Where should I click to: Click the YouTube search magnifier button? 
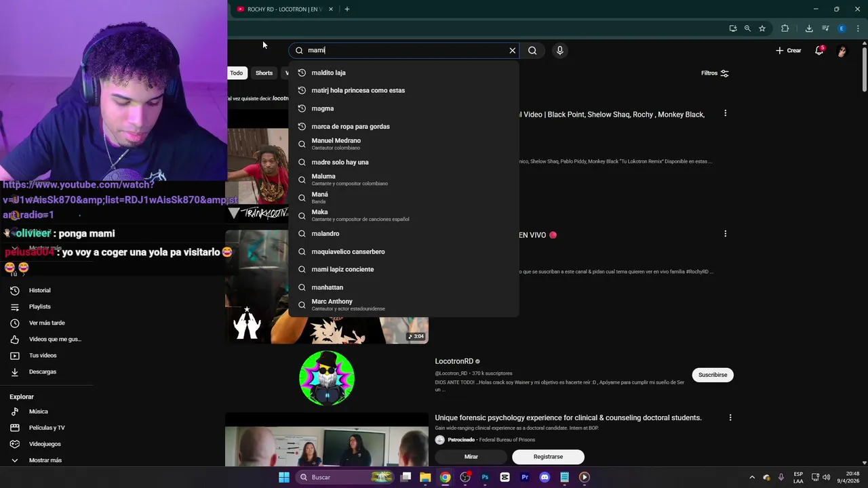(x=532, y=50)
